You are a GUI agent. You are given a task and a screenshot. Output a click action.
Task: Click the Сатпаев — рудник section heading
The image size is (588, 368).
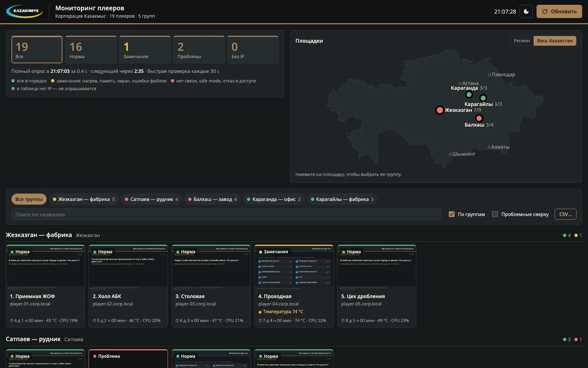pyautogui.click(x=33, y=339)
